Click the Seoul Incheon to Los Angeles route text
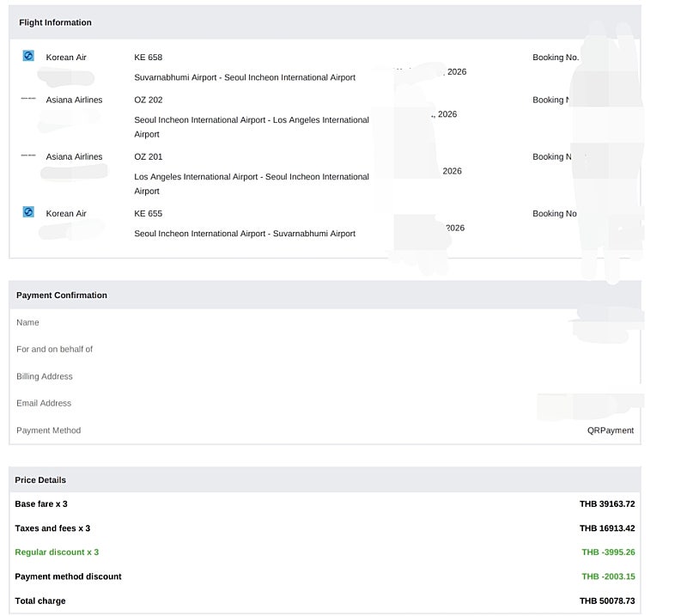Viewport: 687px width, 616px height. click(x=252, y=127)
